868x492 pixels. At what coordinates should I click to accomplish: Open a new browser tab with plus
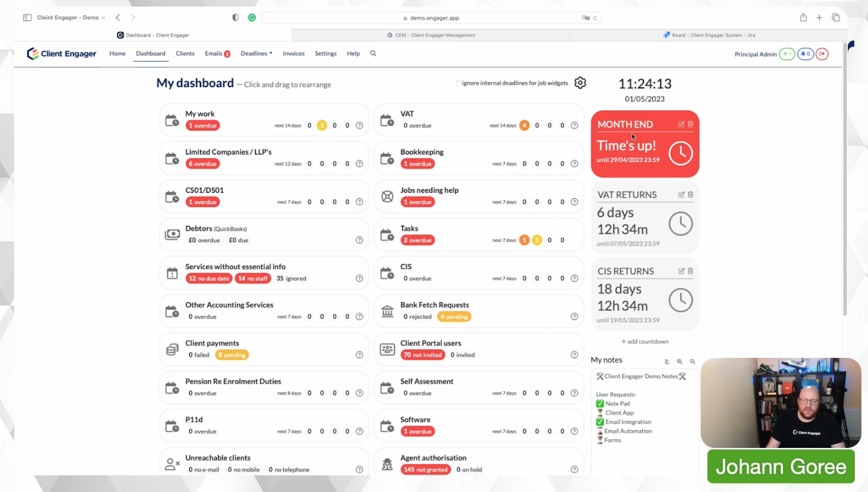click(819, 18)
